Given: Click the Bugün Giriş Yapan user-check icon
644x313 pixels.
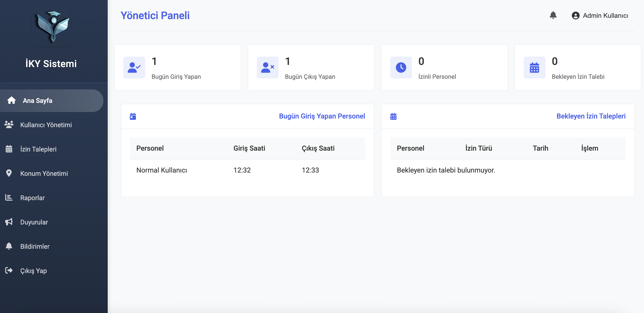Looking at the screenshot, I should click(134, 68).
